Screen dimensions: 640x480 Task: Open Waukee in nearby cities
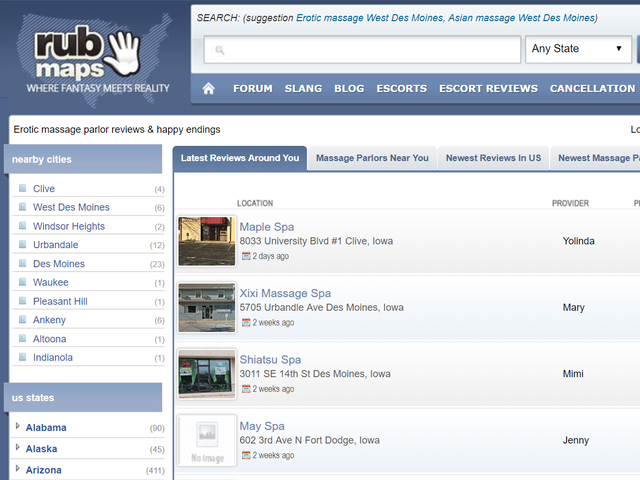[51, 282]
